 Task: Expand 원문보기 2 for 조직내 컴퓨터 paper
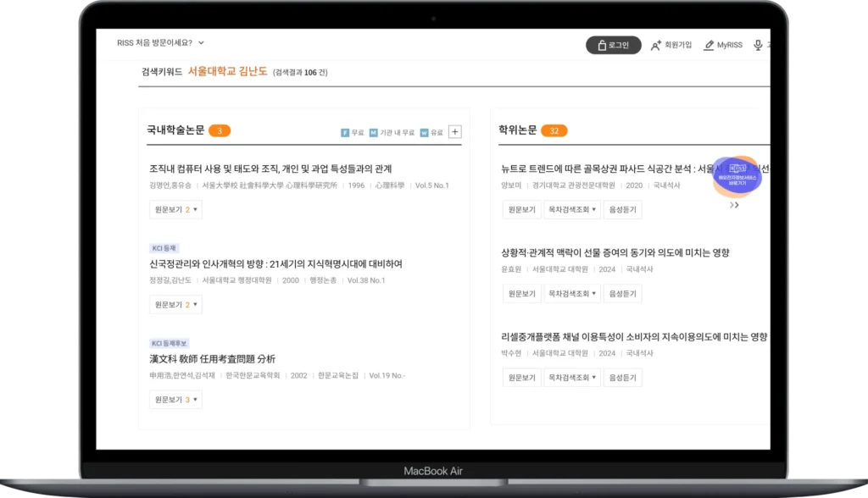175,210
